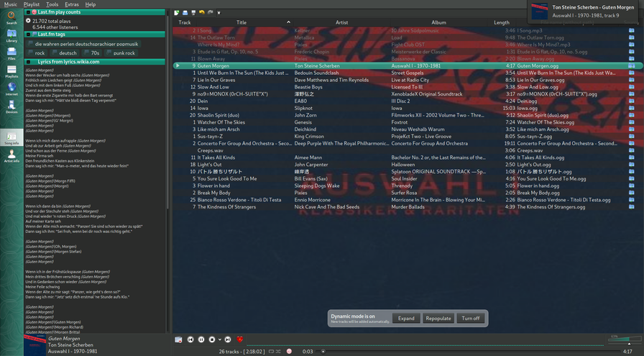Screen dimensions: 644x356
Task: Click the play icon beside 21.702 total plays
Action: click(x=28, y=21)
